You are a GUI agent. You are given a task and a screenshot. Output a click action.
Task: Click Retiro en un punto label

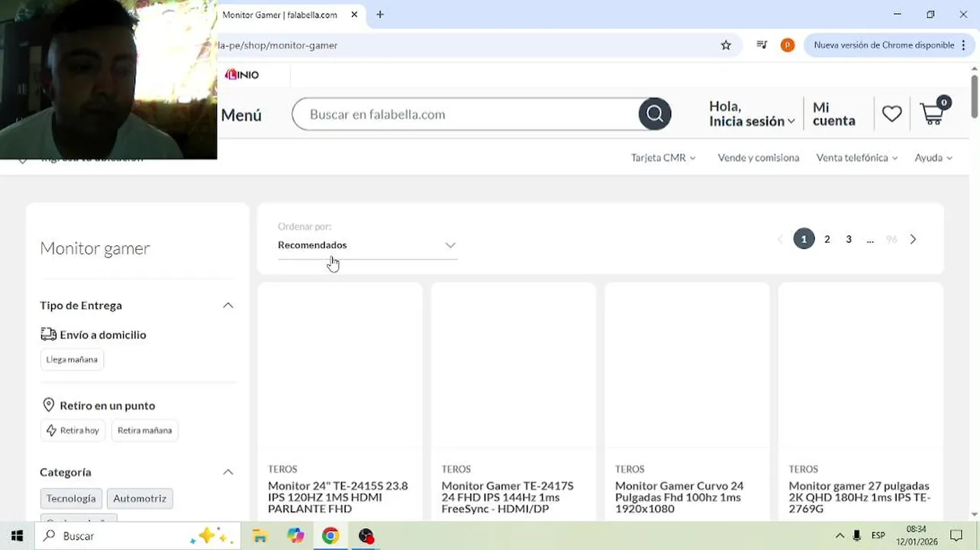pyautogui.click(x=107, y=406)
